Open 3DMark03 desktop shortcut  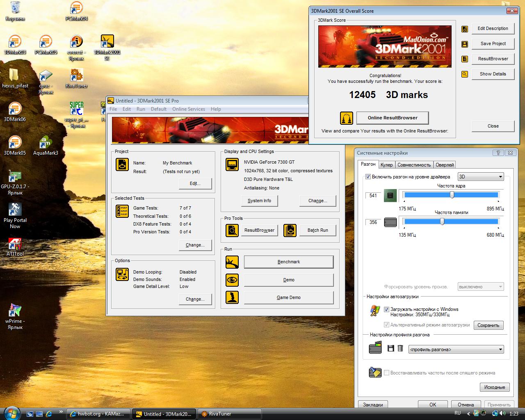15,45
